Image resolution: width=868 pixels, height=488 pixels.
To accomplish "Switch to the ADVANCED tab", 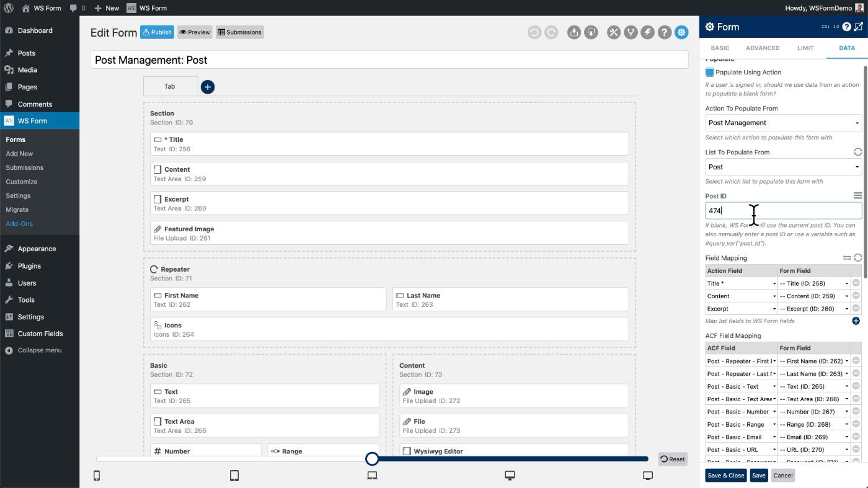I will click(x=762, y=48).
